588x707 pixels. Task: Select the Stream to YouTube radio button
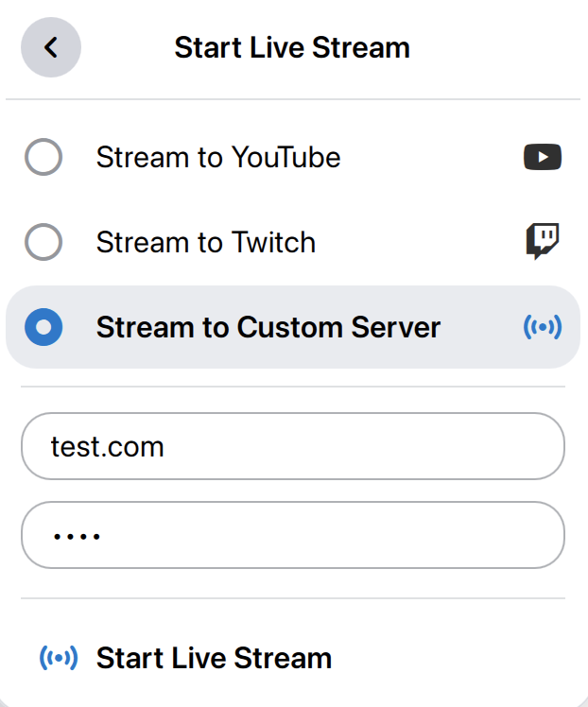[43, 157]
